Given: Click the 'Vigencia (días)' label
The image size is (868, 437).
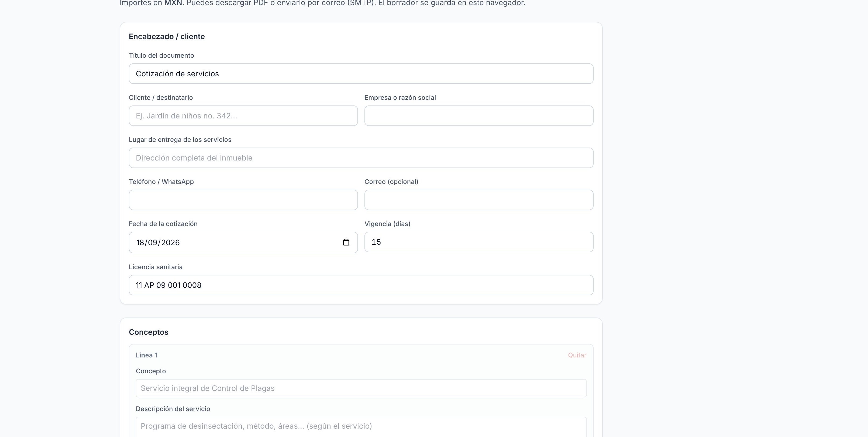Looking at the screenshot, I should (x=387, y=224).
